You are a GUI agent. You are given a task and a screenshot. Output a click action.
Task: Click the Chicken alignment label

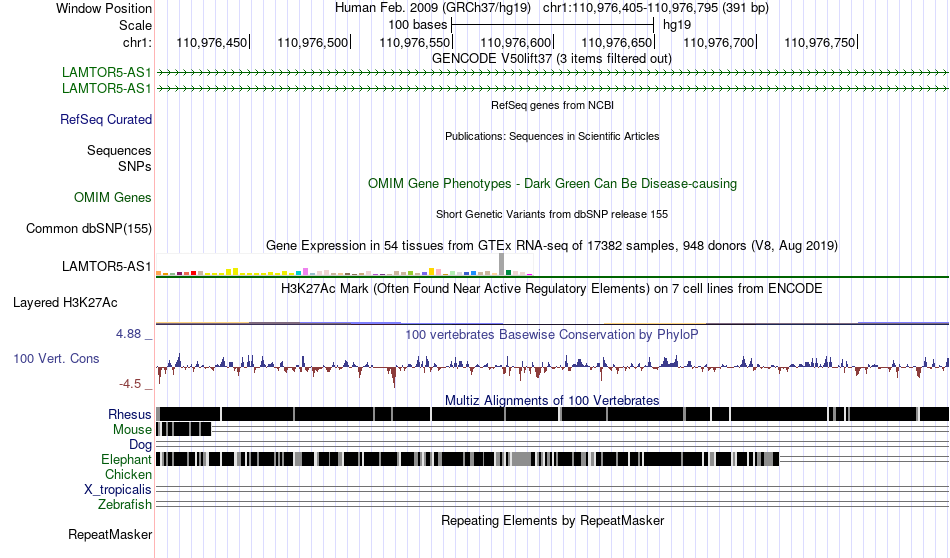click(x=128, y=474)
